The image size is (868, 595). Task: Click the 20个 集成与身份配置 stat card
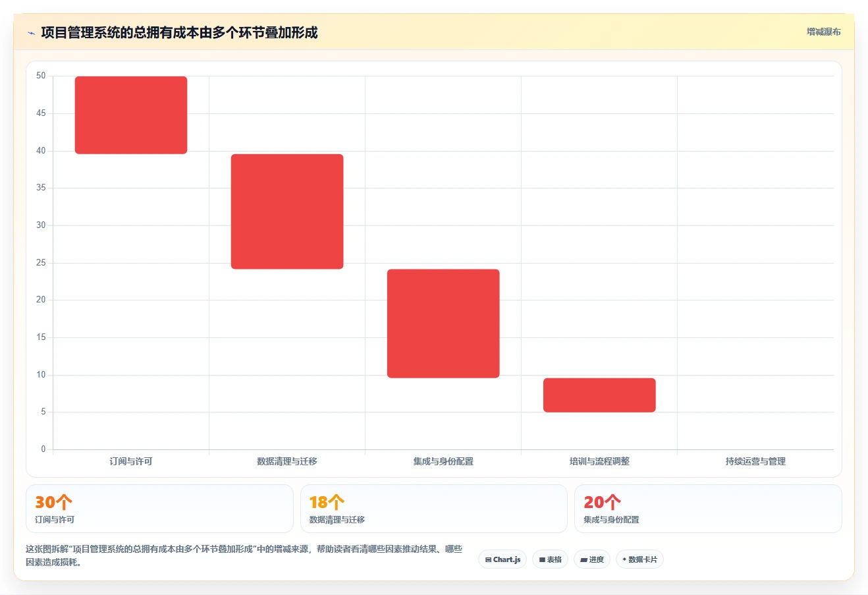pos(708,509)
